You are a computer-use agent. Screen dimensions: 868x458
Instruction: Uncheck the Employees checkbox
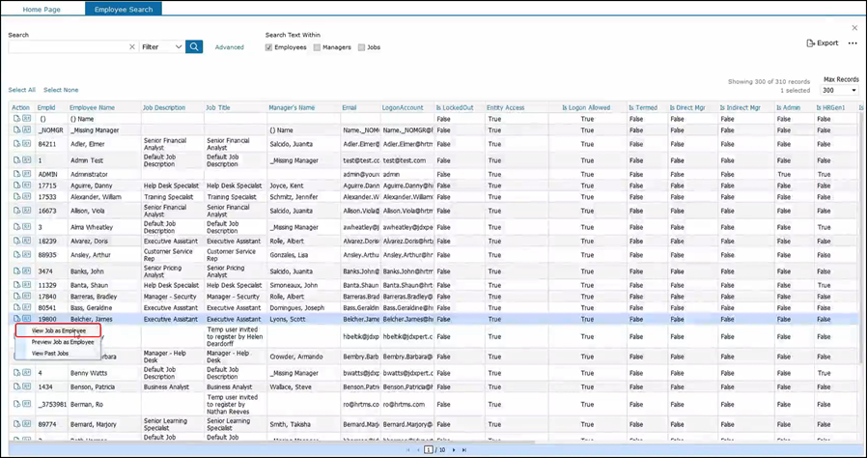[269, 46]
